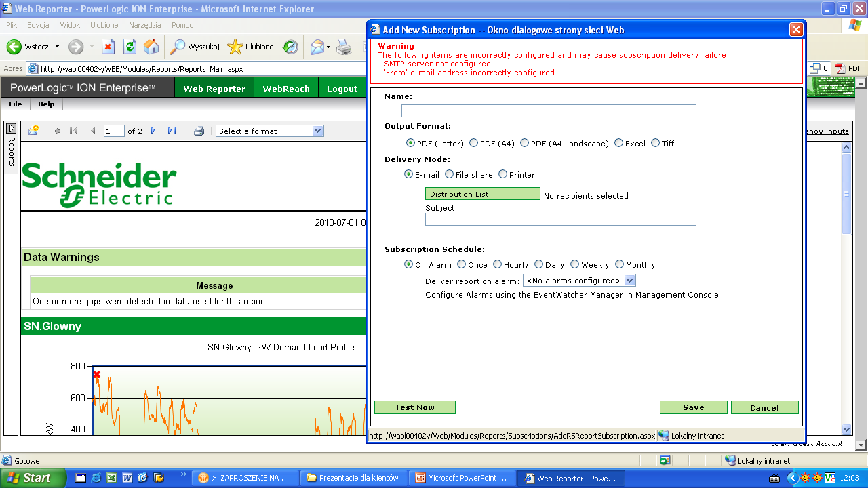Screen dimensions: 868x488
Task: Select On Alarm schedule option
Action: (409, 264)
